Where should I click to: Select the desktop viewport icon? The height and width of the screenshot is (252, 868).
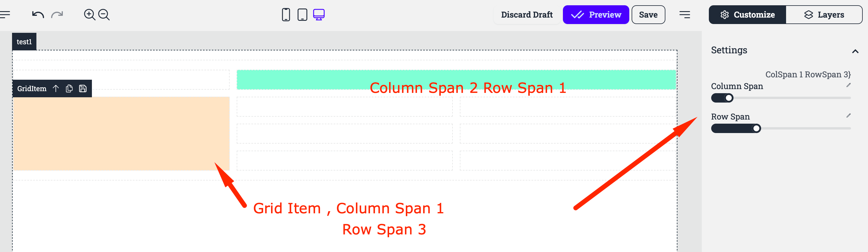(319, 15)
